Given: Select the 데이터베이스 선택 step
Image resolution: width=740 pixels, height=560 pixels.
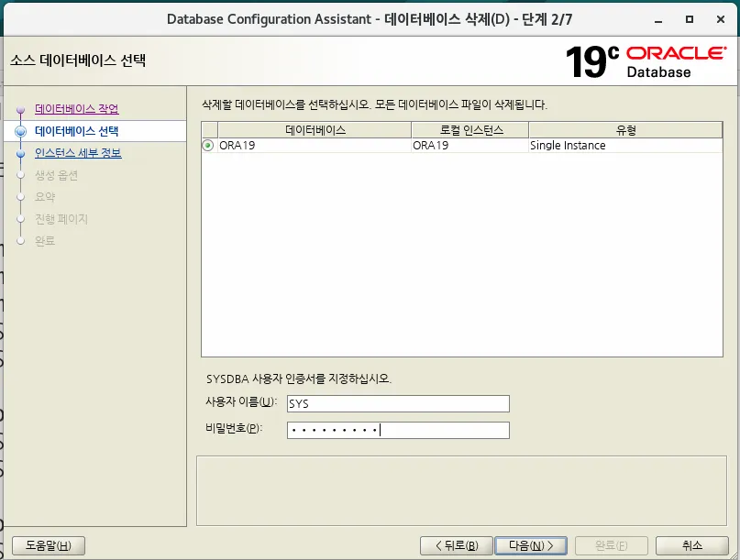Looking at the screenshot, I should 76,131.
